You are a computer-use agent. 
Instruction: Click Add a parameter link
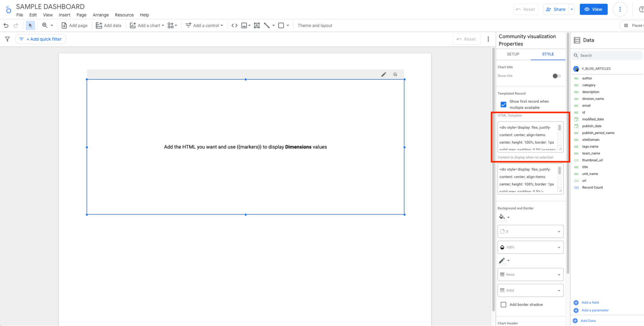pos(595,310)
